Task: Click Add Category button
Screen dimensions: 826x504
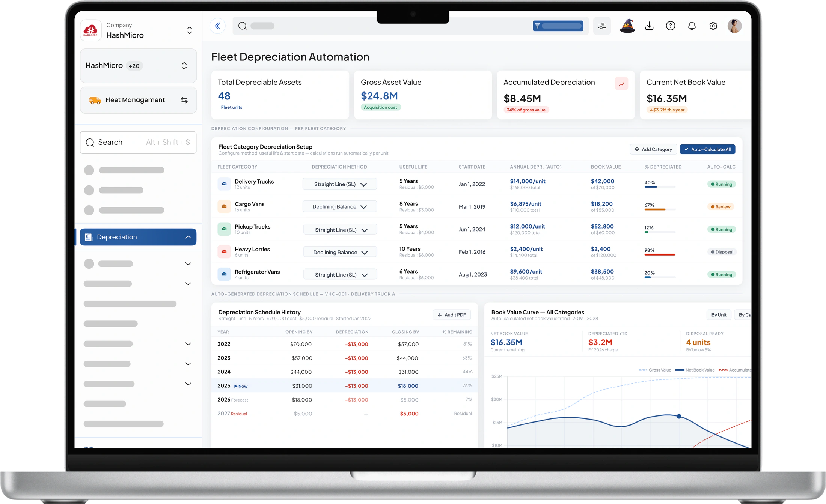Action: (653, 149)
